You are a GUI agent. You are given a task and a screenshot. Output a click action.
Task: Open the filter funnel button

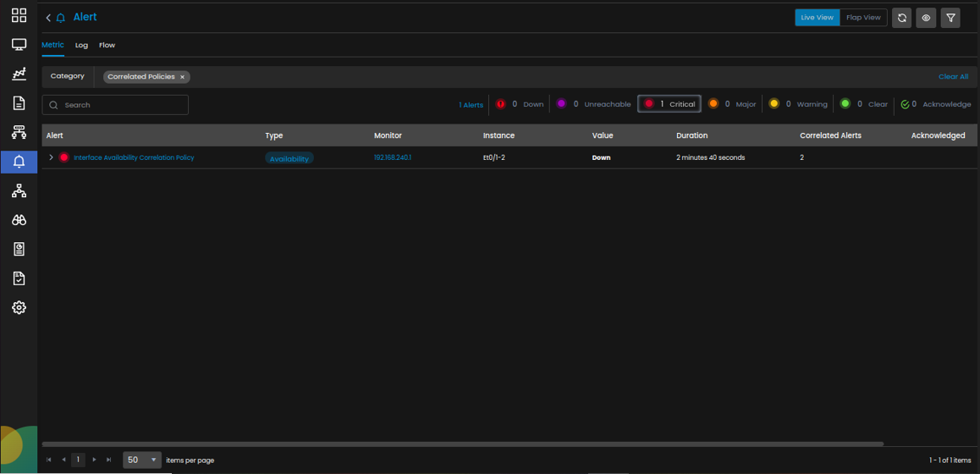click(950, 18)
